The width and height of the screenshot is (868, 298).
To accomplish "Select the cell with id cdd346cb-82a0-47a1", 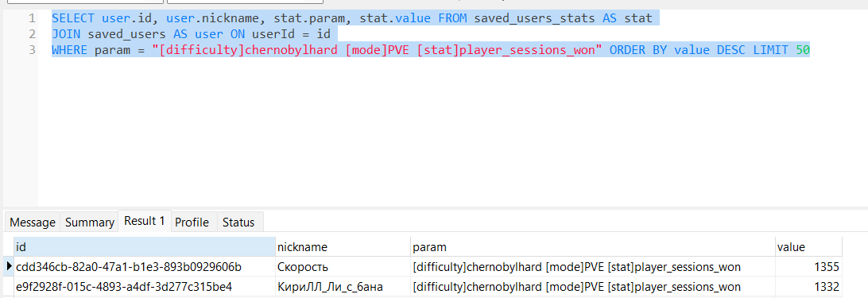I will 145,267.
